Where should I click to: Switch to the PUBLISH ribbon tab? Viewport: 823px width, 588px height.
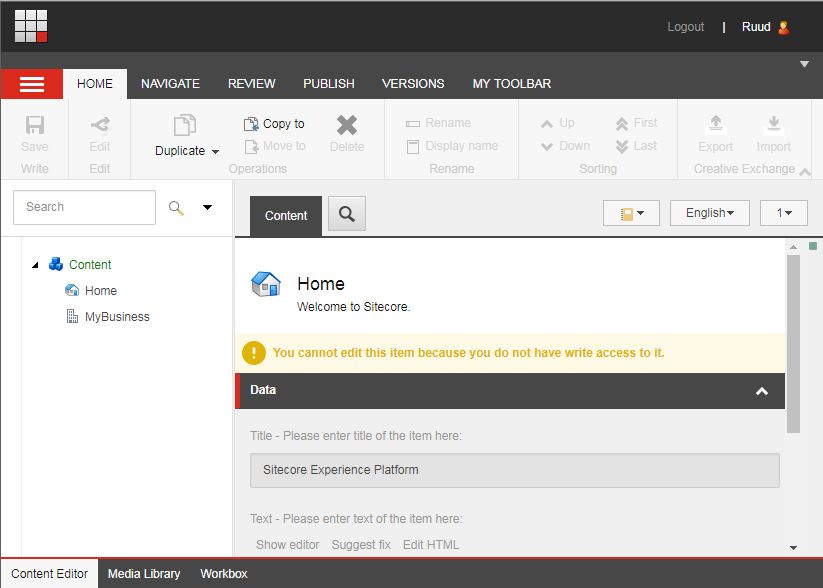click(x=329, y=84)
